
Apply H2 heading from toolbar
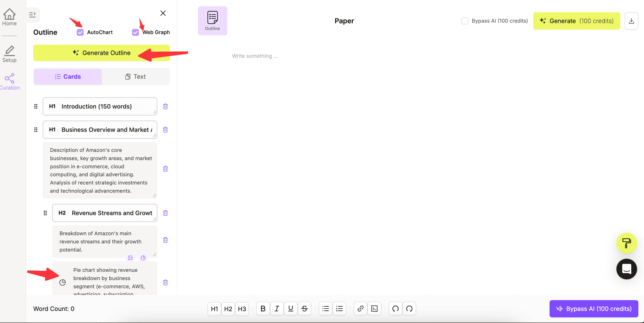228,309
